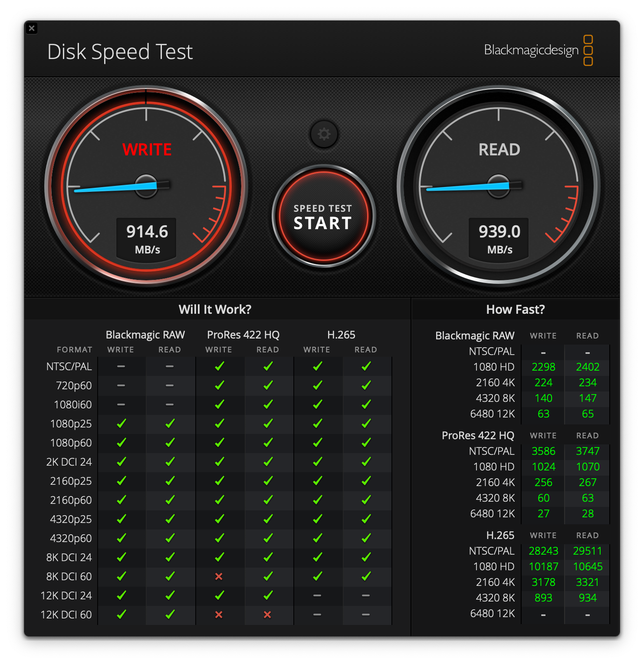This screenshot has height=664, width=644.
Task: Click the 3586 write value for ProRes NTSC/PAL
Action: pos(543,451)
